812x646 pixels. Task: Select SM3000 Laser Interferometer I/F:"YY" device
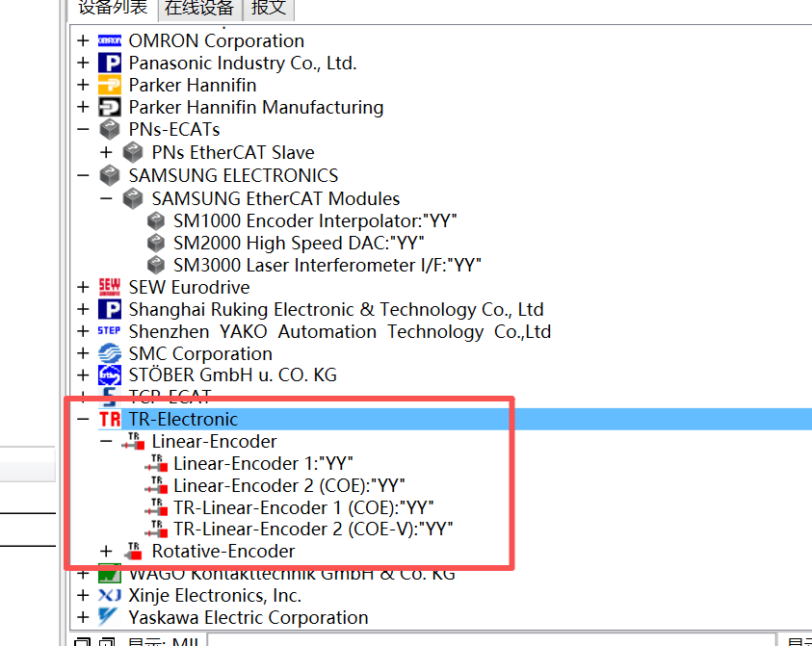tap(327, 265)
